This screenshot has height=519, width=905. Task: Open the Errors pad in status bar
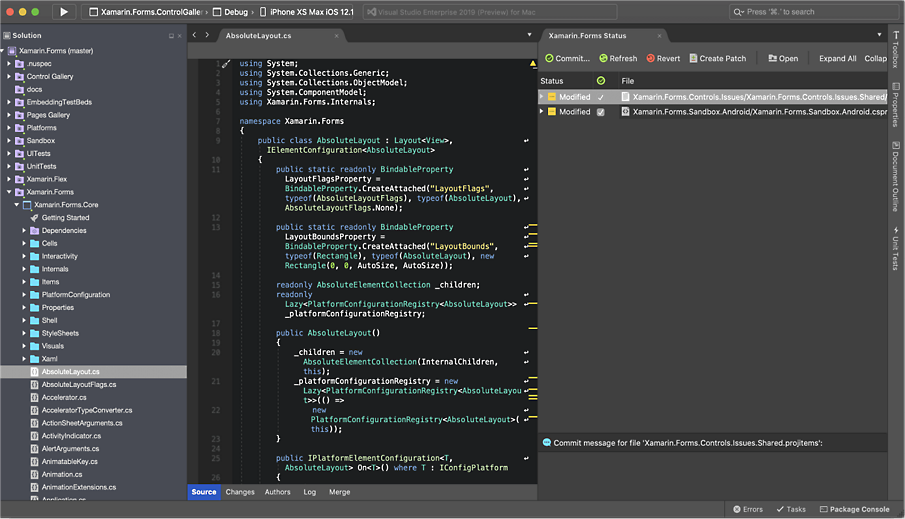[747, 509]
